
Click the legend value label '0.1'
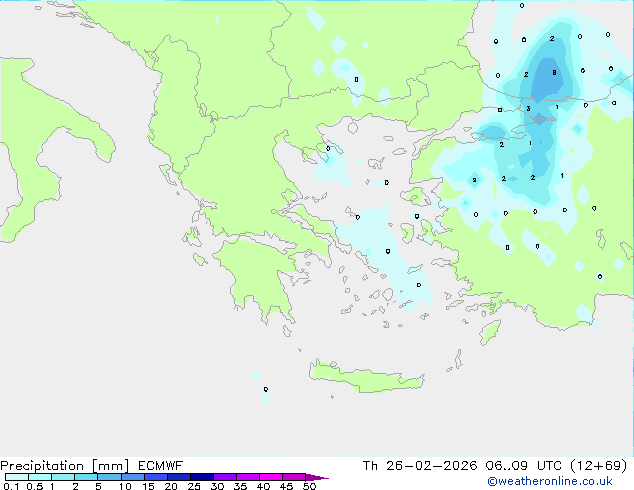(x=11, y=486)
